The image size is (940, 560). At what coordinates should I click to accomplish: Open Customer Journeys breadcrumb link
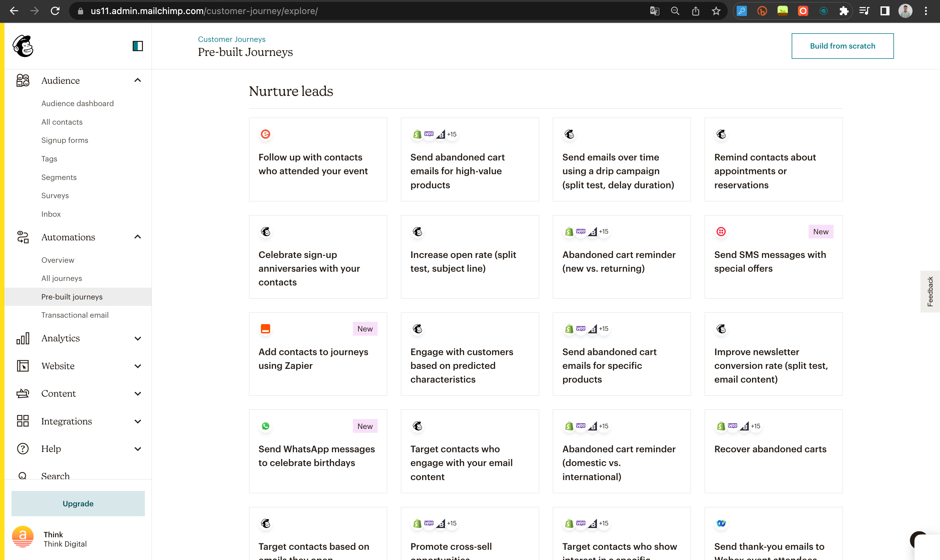click(x=231, y=39)
